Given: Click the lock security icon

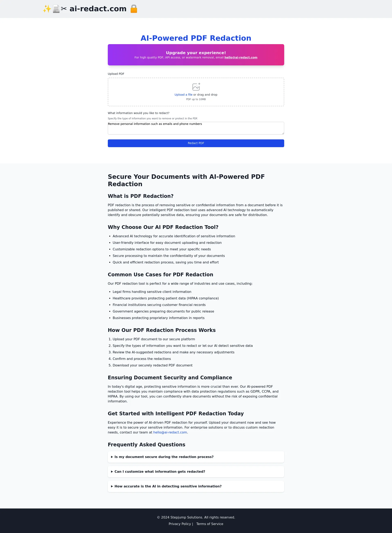Looking at the screenshot, I should coord(133,9).
